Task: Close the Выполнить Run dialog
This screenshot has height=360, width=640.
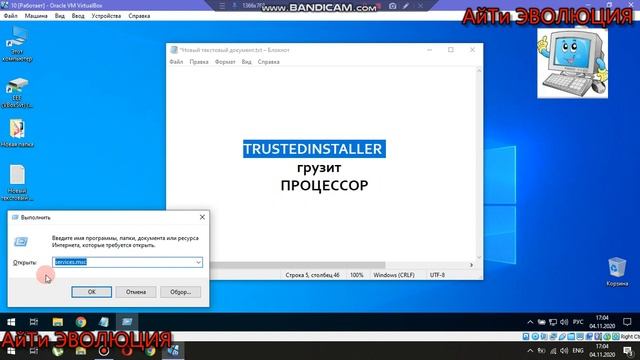Action: click(x=202, y=217)
